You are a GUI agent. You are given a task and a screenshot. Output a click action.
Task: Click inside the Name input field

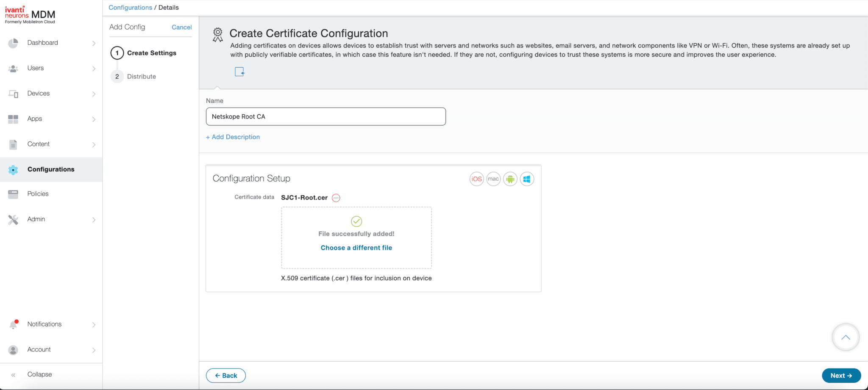(x=325, y=116)
